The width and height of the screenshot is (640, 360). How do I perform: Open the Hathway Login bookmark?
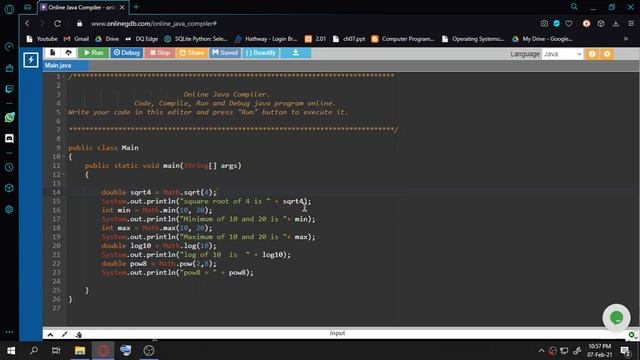click(x=266, y=39)
